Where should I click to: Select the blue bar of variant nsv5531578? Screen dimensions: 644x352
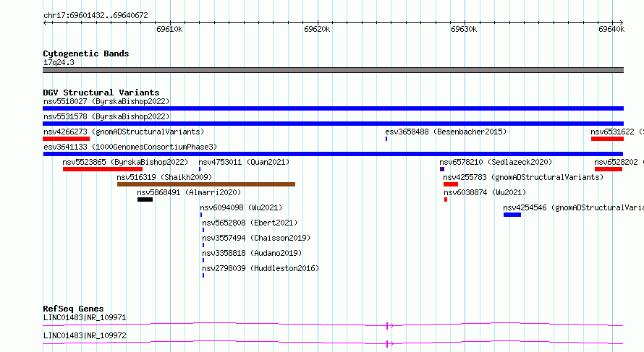coord(333,124)
